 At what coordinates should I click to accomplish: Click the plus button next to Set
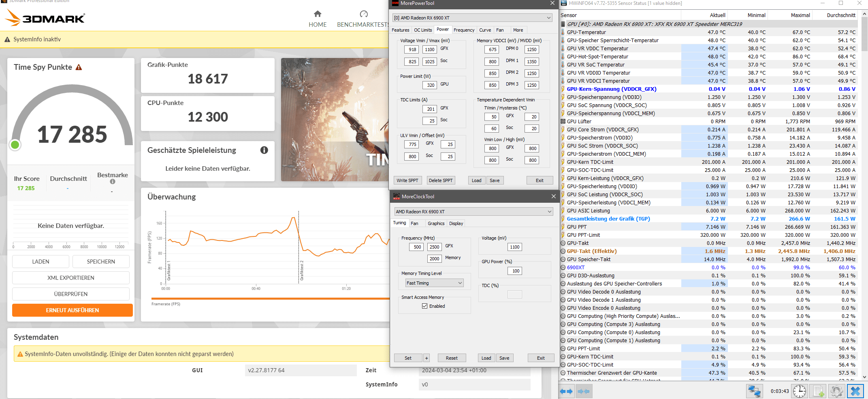427,358
